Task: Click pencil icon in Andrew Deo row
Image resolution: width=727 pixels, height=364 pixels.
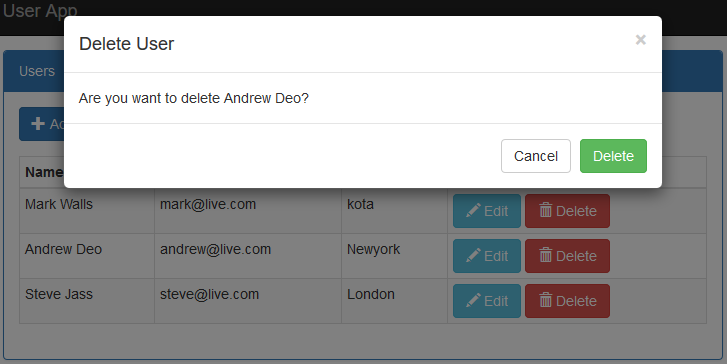Action: tap(473, 256)
